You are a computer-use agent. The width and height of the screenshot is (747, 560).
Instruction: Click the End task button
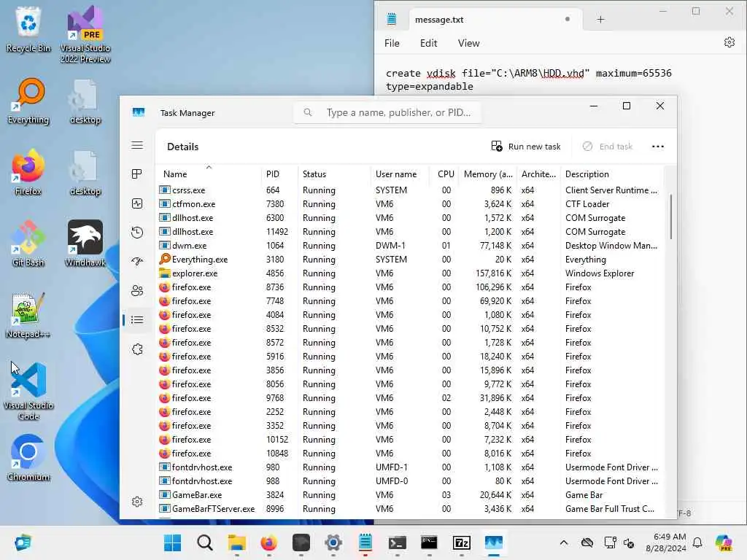click(x=608, y=146)
